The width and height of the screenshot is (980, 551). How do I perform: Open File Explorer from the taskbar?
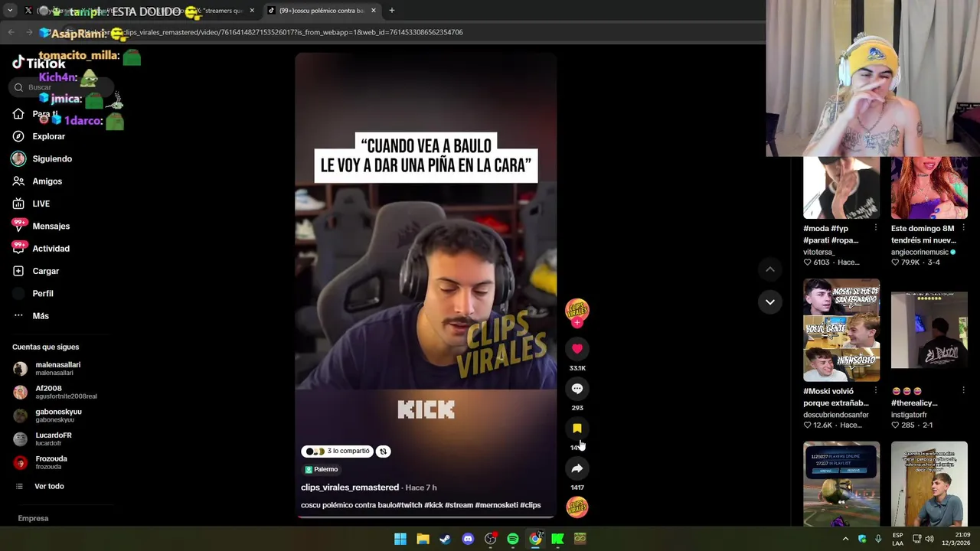point(423,539)
